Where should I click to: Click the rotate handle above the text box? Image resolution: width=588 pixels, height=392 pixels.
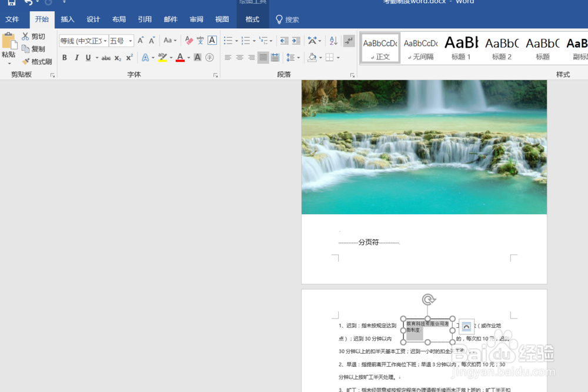(428, 299)
